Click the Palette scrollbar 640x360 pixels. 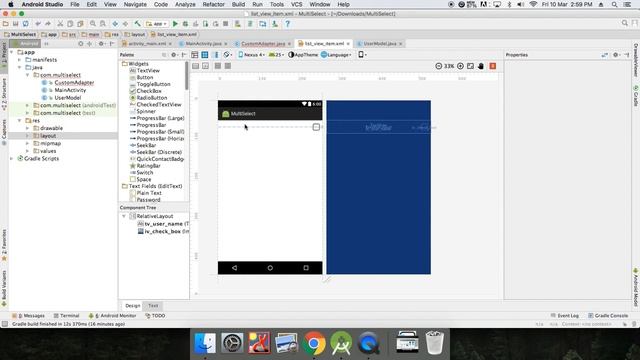187,76
